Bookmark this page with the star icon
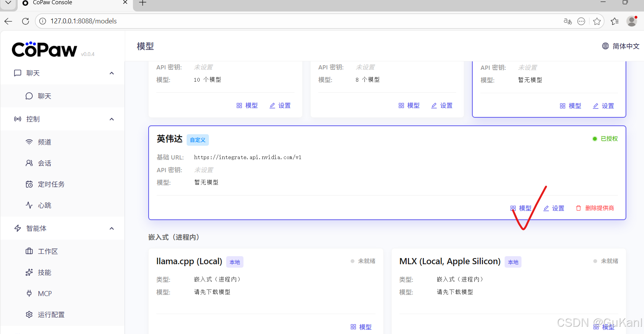 click(597, 21)
